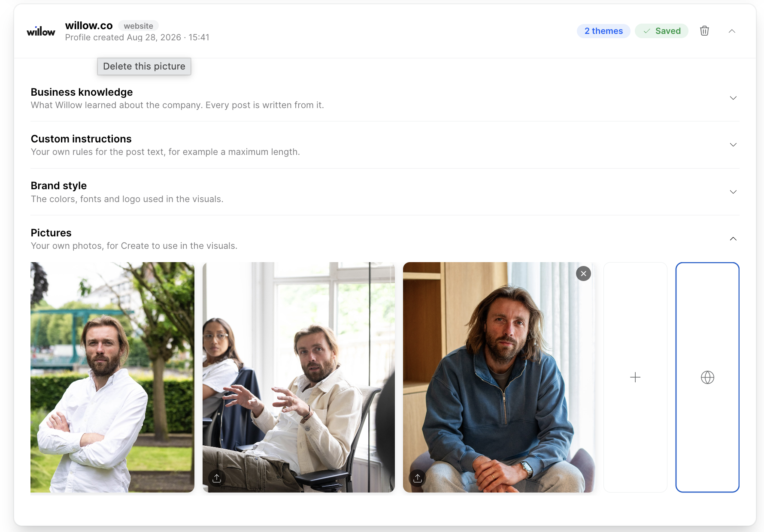Click upload icon on the meeting photo
The image size is (764, 532).
217,478
